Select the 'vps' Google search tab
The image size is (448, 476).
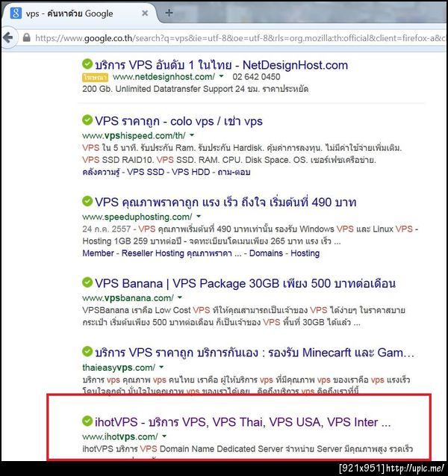point(79,13)
